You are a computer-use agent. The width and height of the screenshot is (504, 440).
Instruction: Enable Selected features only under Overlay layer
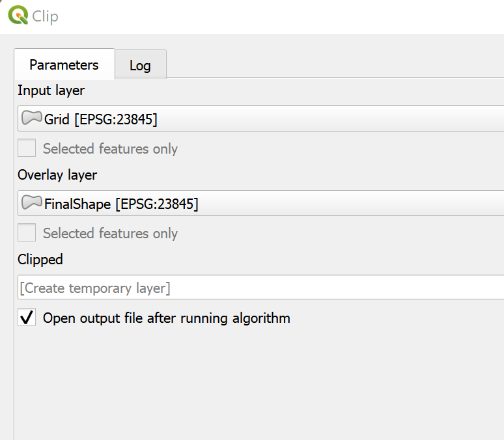tap(27, 233)
